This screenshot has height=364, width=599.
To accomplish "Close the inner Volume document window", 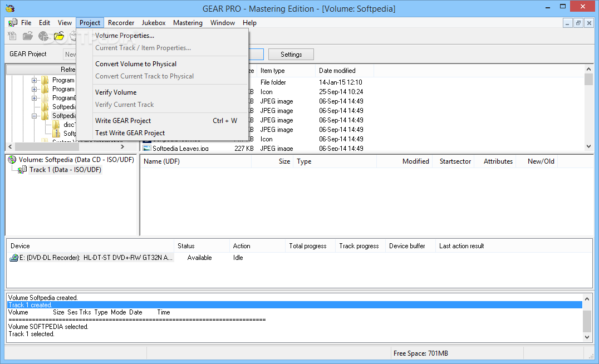I will pos(589,23).
